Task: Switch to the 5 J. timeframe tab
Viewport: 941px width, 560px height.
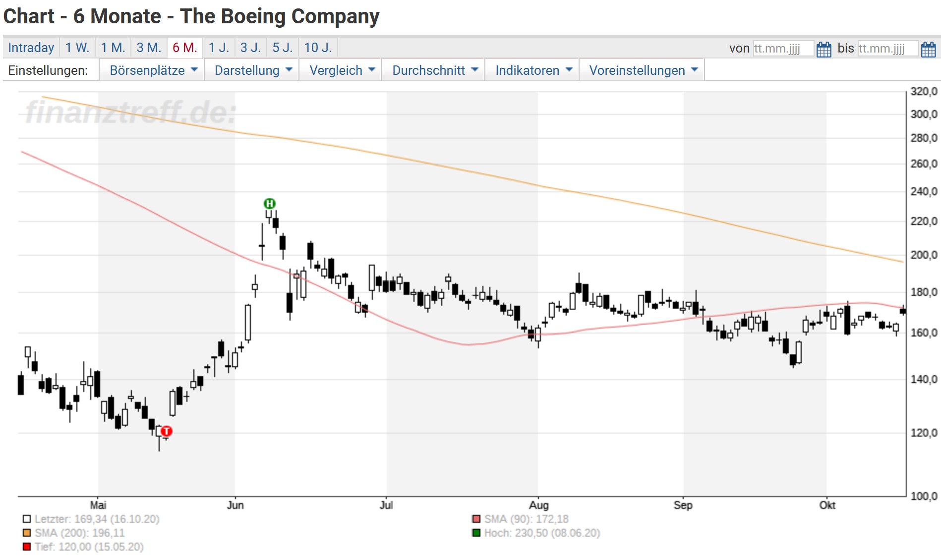Action: pyautogui.click(x=283, y=48)
